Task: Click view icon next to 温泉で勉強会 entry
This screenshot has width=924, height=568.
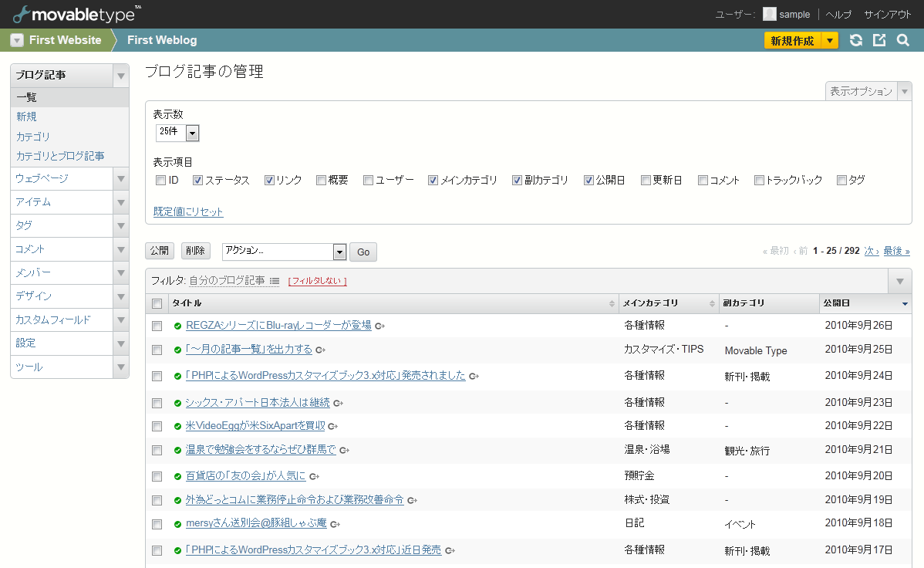Action: 345,451
